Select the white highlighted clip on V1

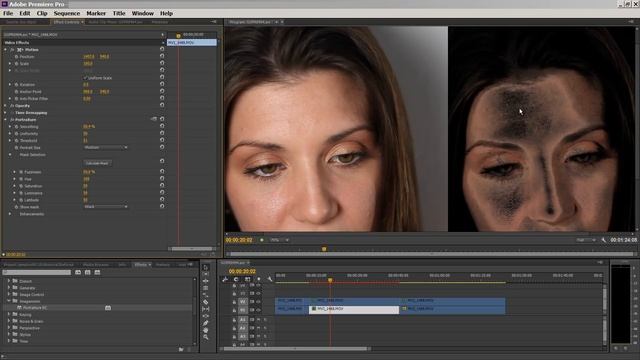pos(354,309)
